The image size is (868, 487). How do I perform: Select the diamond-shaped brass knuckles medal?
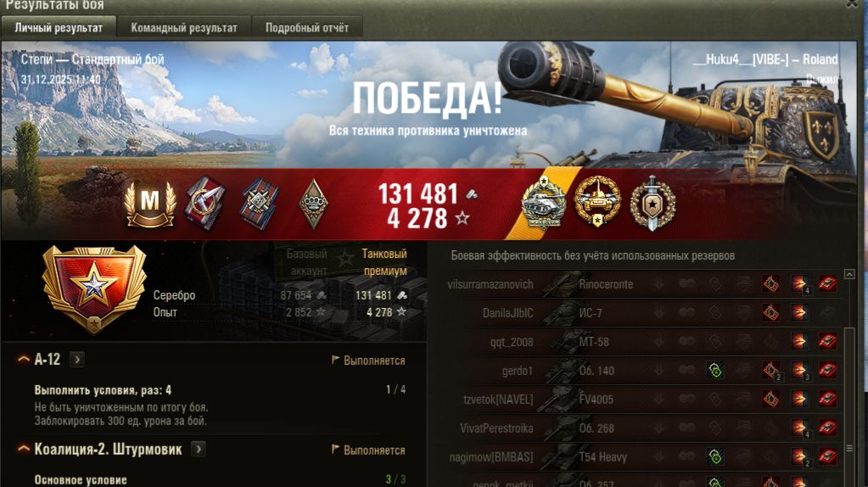[x=313, y=204]
